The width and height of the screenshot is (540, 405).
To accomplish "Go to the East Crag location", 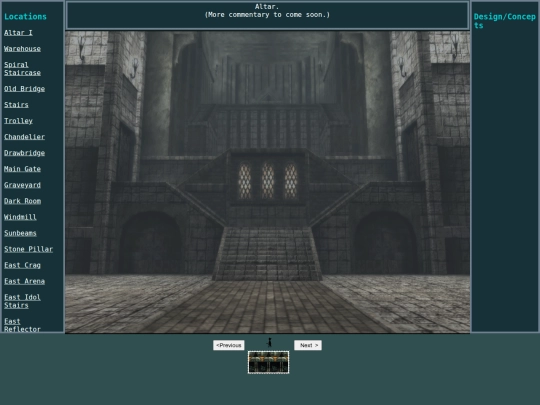I will coord(22,265).
